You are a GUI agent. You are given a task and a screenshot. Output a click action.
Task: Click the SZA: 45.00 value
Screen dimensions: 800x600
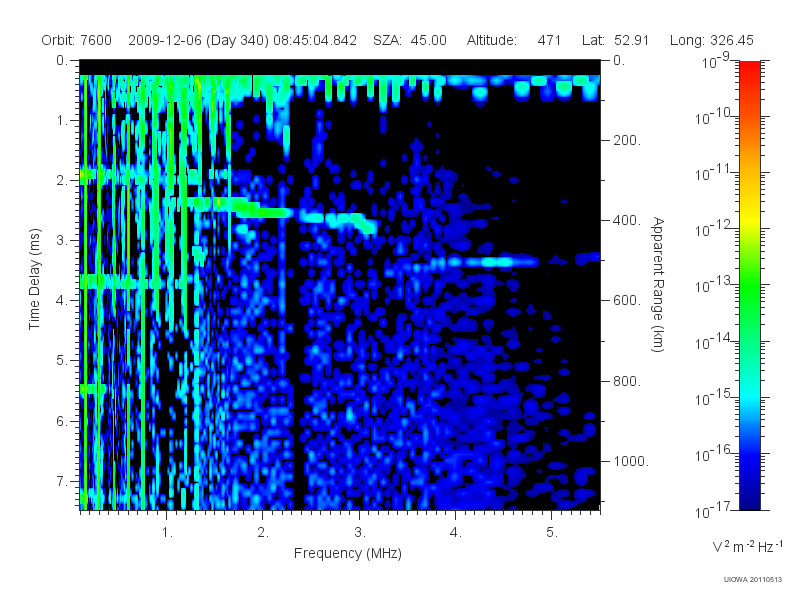coord(410,40)
